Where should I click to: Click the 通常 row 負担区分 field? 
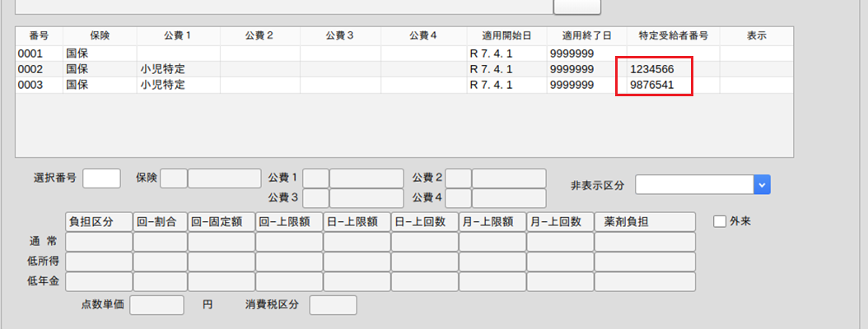(x=99, y=242)
